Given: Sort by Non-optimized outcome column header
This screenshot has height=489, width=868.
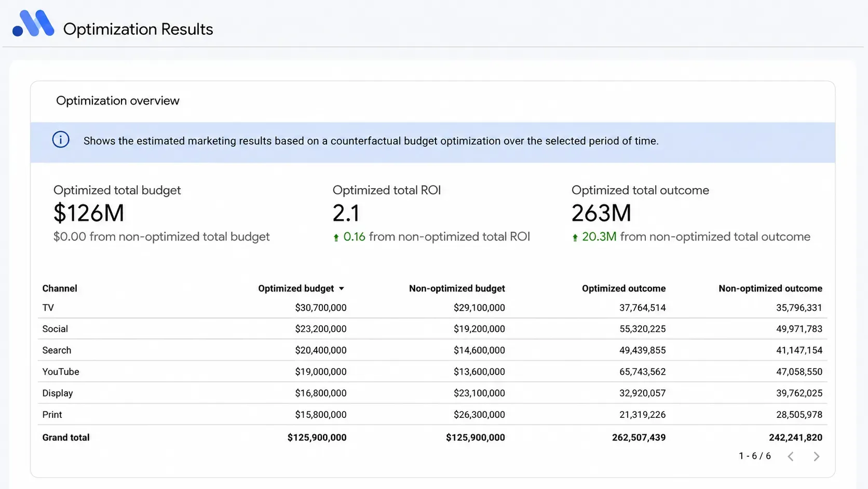Looking at the screenshot, I should pos(770,288).
